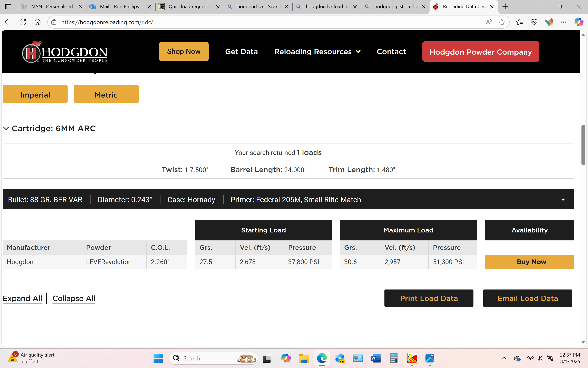Click Shop Now button
588x368 pixels.
click(184, 51)
